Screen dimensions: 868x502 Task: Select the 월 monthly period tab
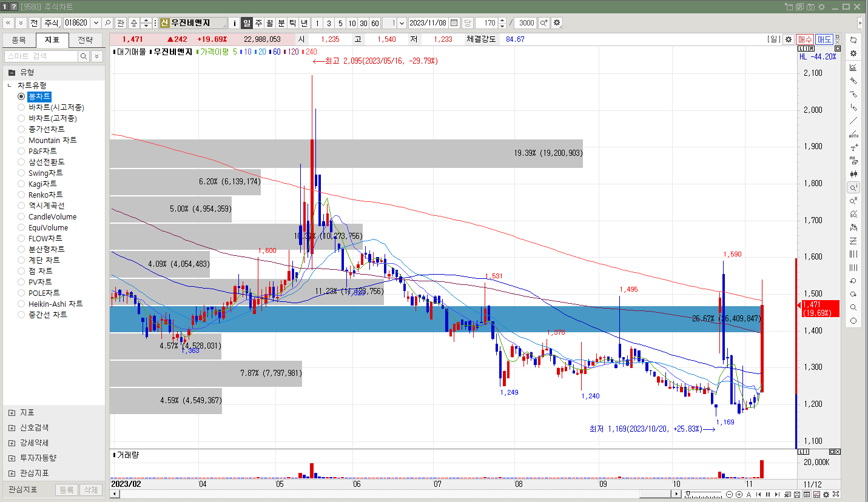pos(270,23)
